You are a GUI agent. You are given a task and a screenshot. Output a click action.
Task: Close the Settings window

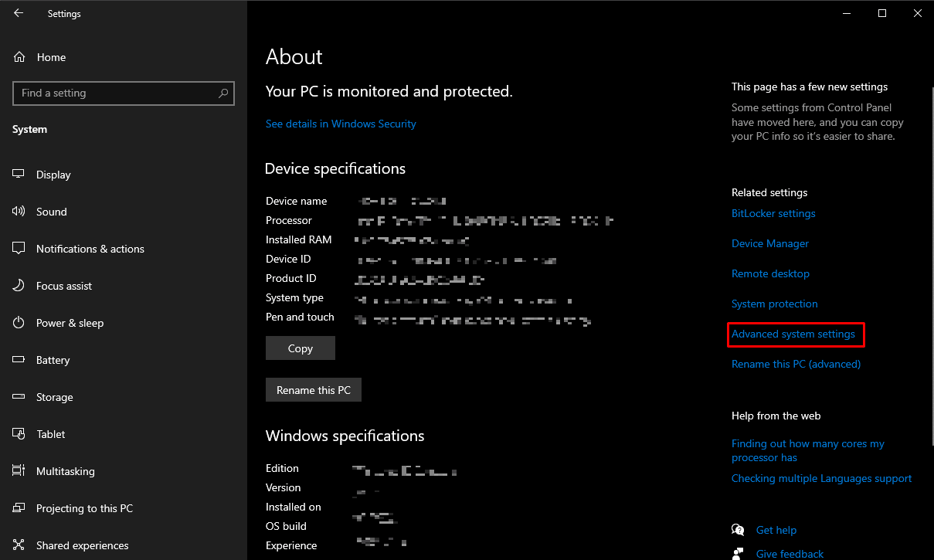916,13
